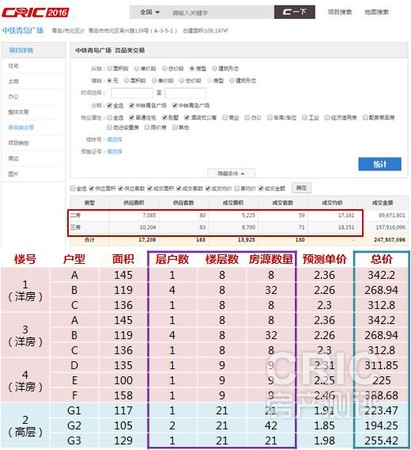Click the start date input field
The image size is (411, 450).
point(132,93)
